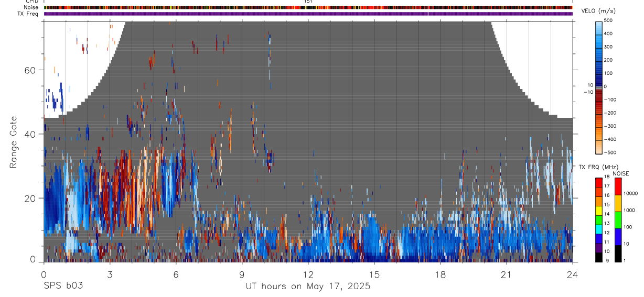Click the "9" tick on the UT hours axis
Image resolution: width=644 pixels, height=297 pixels.
(x=242, y=274)
